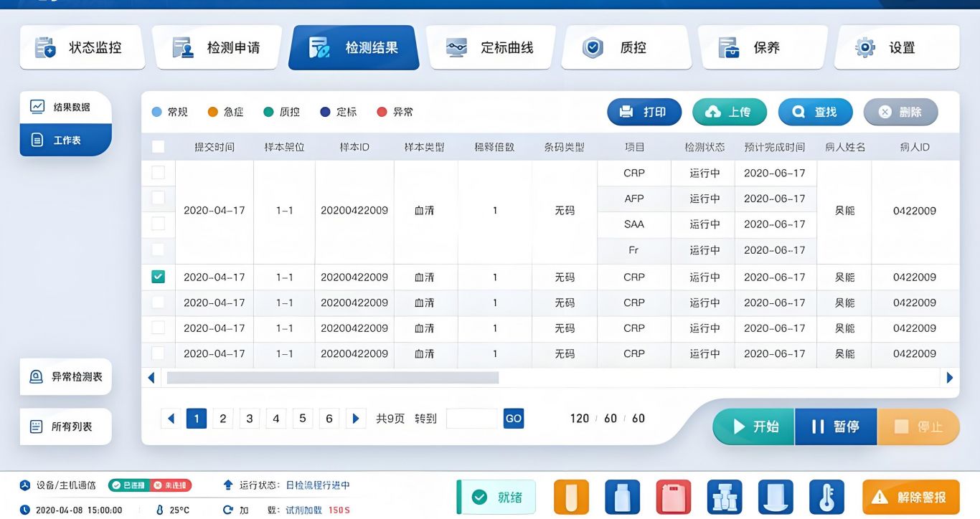Show 结果数据 in the sidebar
980x519 pixels.
click(x=65, y=108)
